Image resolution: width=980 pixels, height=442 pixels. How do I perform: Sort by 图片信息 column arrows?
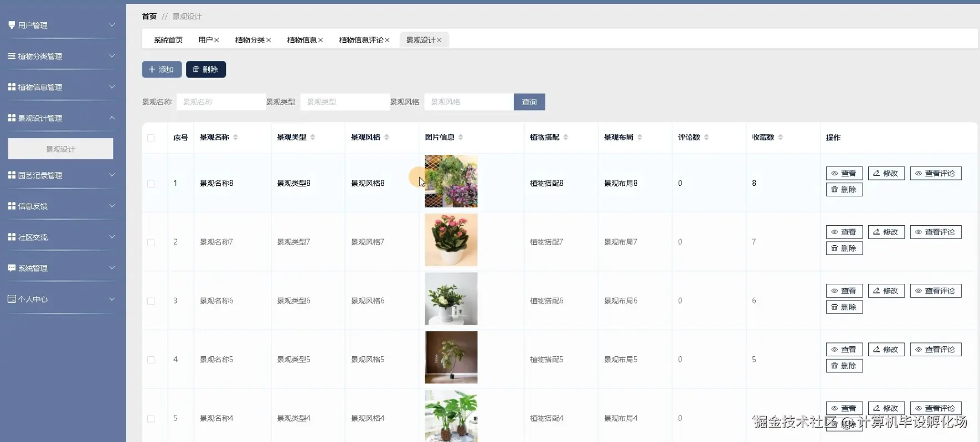(461, 137)
